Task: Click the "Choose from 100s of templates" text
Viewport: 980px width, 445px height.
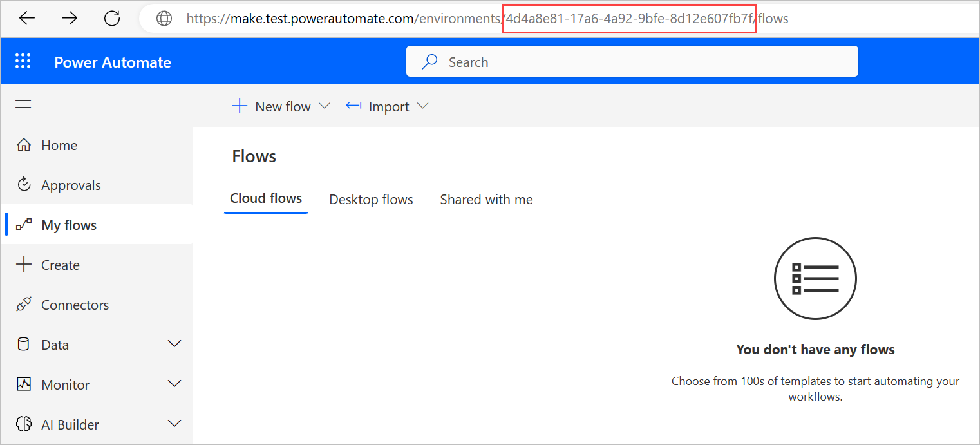Action: point(815,389)
